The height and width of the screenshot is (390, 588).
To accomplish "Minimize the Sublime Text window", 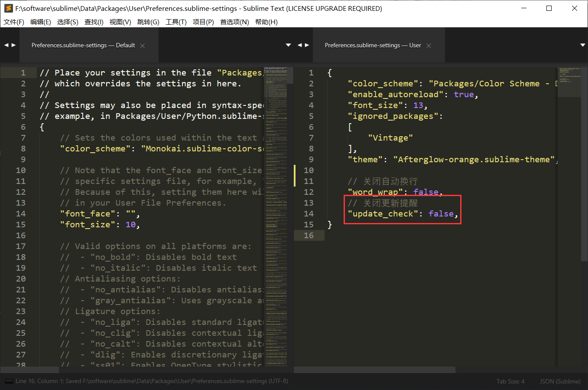I will pos(524,8).
